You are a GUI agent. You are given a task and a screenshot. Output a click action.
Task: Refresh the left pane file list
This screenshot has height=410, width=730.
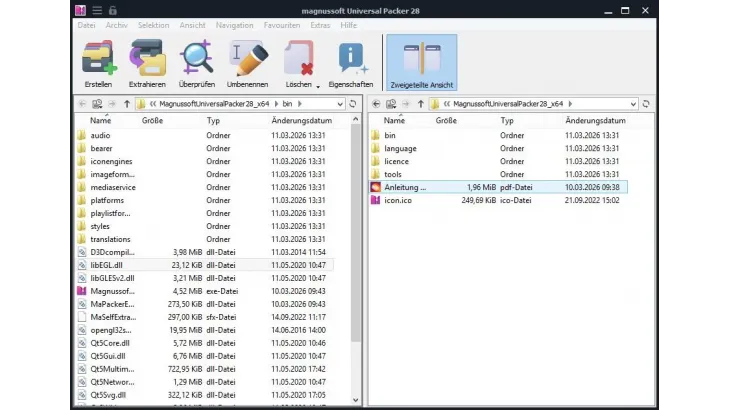[x=353, y=103]
